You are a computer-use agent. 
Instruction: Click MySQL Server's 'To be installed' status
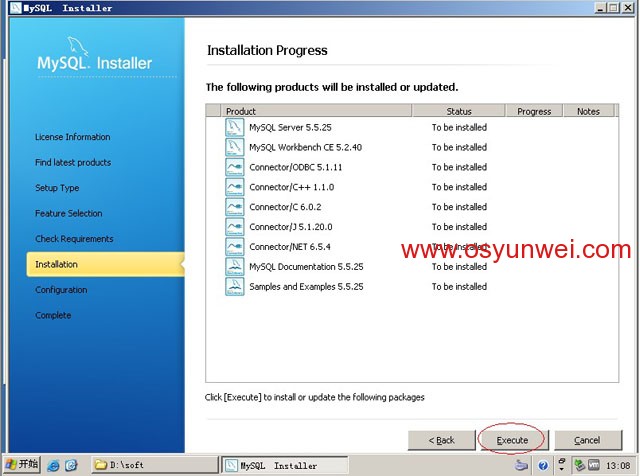point(459,127)
